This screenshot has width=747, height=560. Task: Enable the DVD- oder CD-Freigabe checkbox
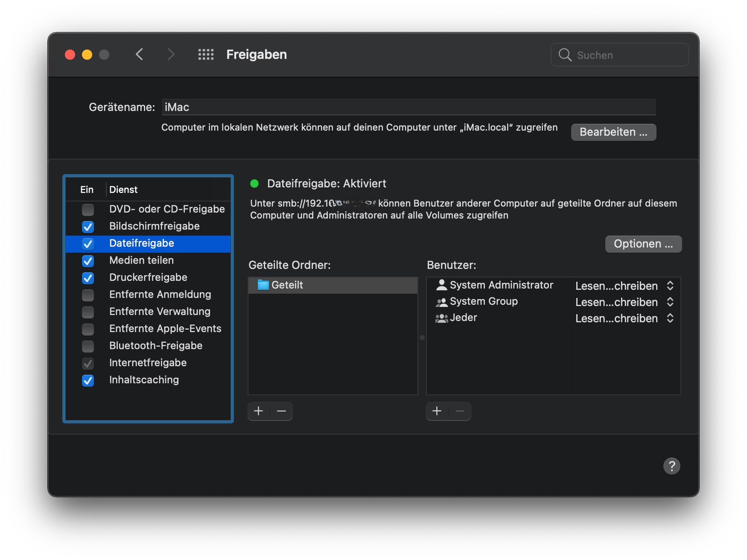coord(88,210)
